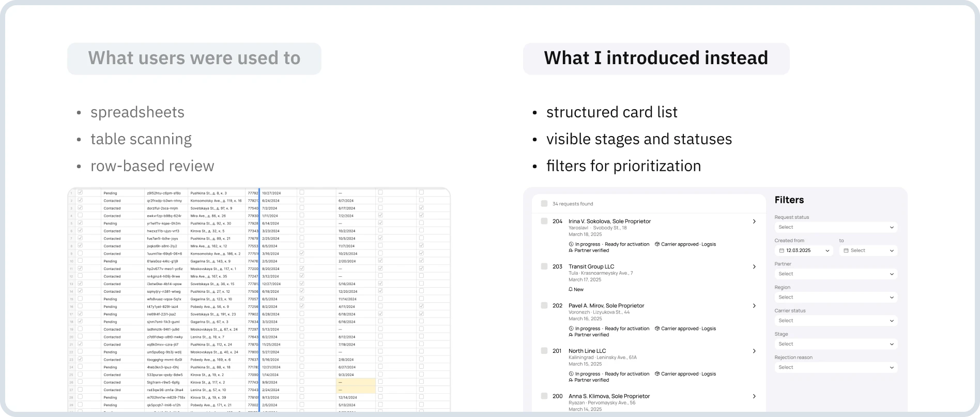This screenshot has height=417, width=980.
Task: Click the In progress clock icon on request 204
Action: (x=571, y=244)
